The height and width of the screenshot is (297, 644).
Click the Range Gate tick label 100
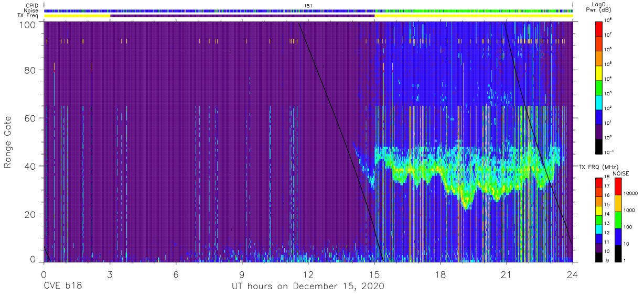(27, 25)
